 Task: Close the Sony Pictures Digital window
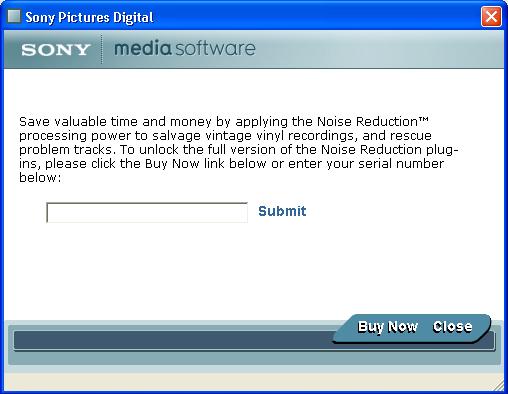pos(491,16)
